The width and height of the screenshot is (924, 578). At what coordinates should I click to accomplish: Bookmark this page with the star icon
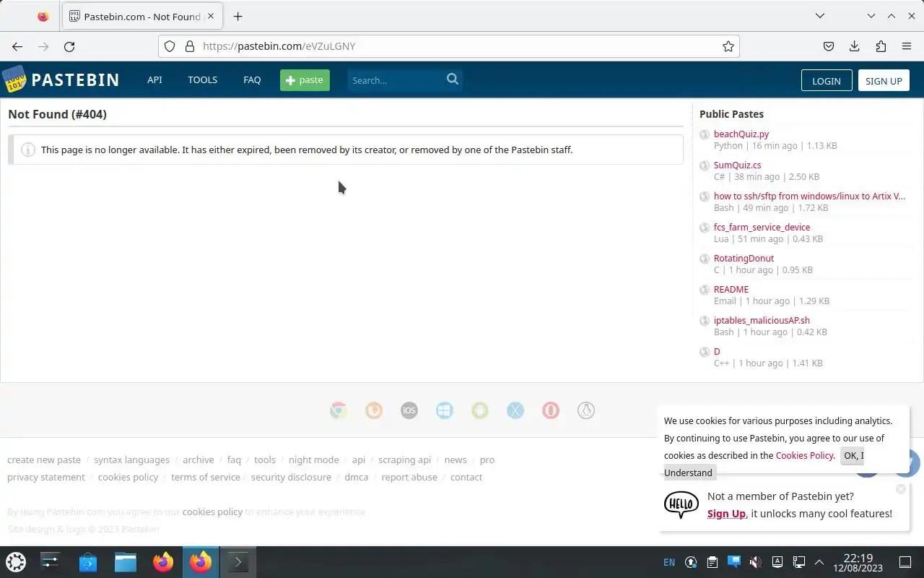point(728,46)
